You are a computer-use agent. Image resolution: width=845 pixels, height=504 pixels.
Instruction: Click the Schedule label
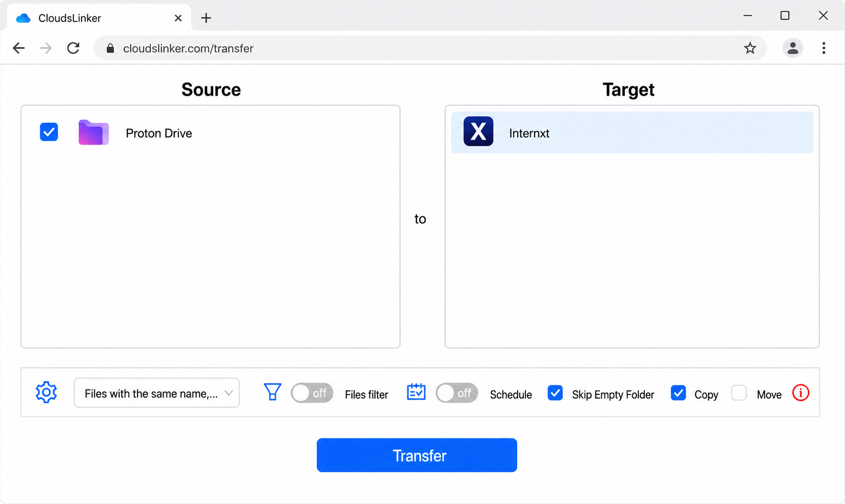pyautogui.click(x=511, y=395)
